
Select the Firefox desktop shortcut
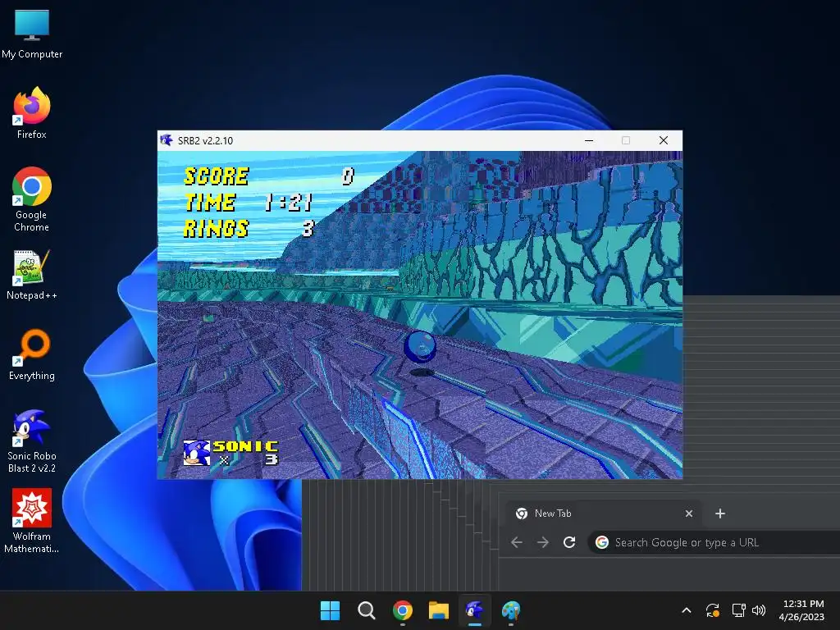coord(32,113)
